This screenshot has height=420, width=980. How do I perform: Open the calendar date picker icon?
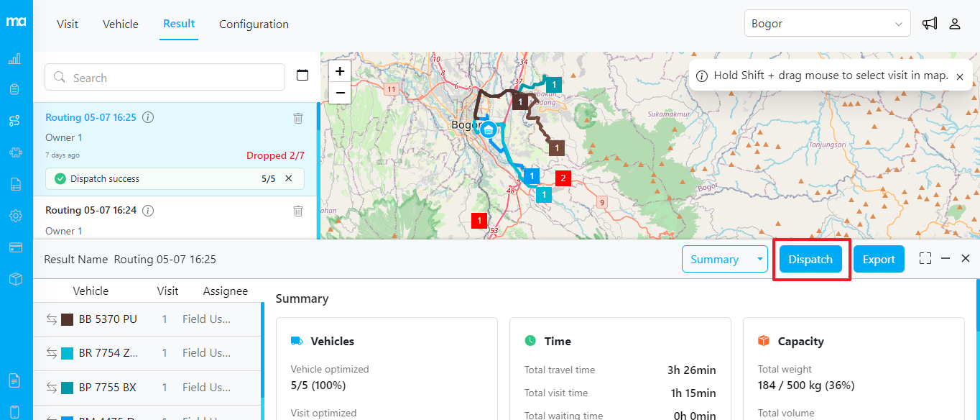click(x=302, y=76)
